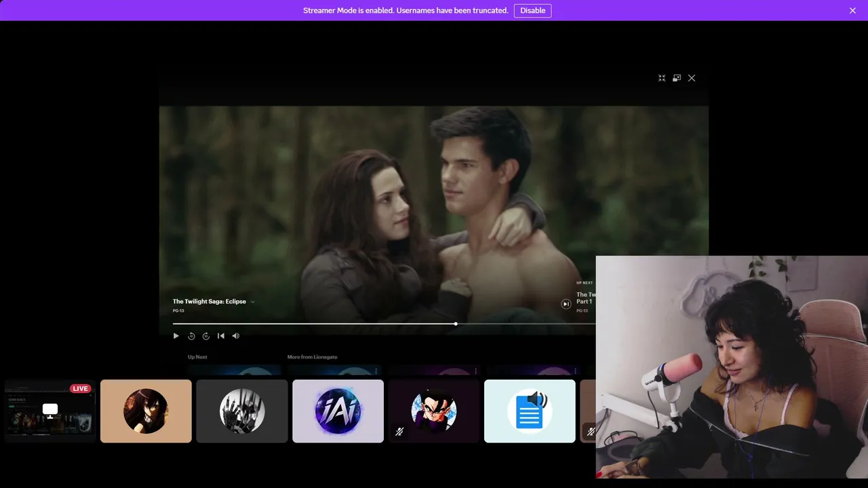The height and width of the screenshot is (488, 868).
Task: Open the LIVE screen share tile
Action: tap(50, 411)
